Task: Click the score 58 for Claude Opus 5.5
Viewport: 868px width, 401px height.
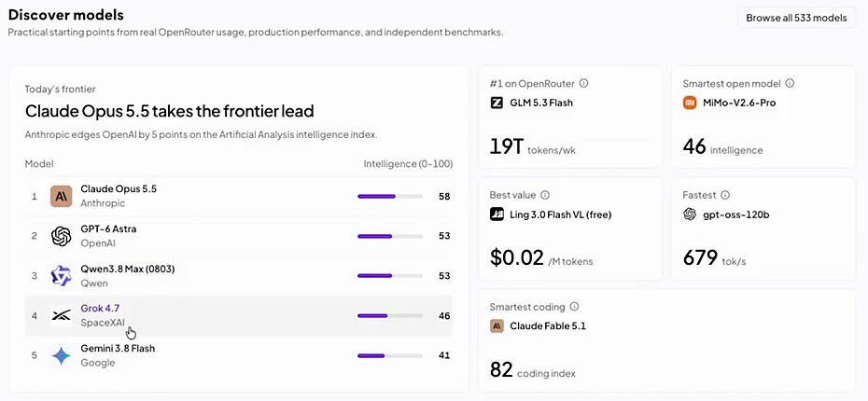Action: click(x=444, y=197)
